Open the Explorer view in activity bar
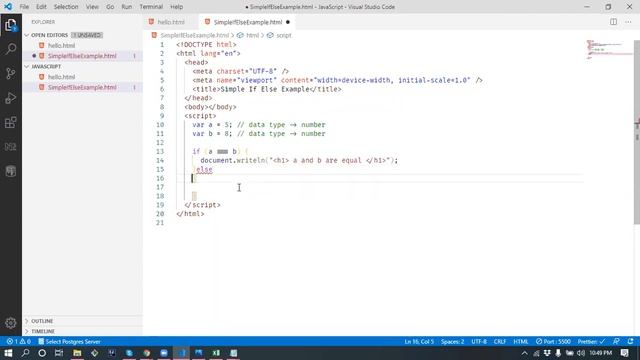This screenshot has height=360, width=640. click(x=11, y=25)
